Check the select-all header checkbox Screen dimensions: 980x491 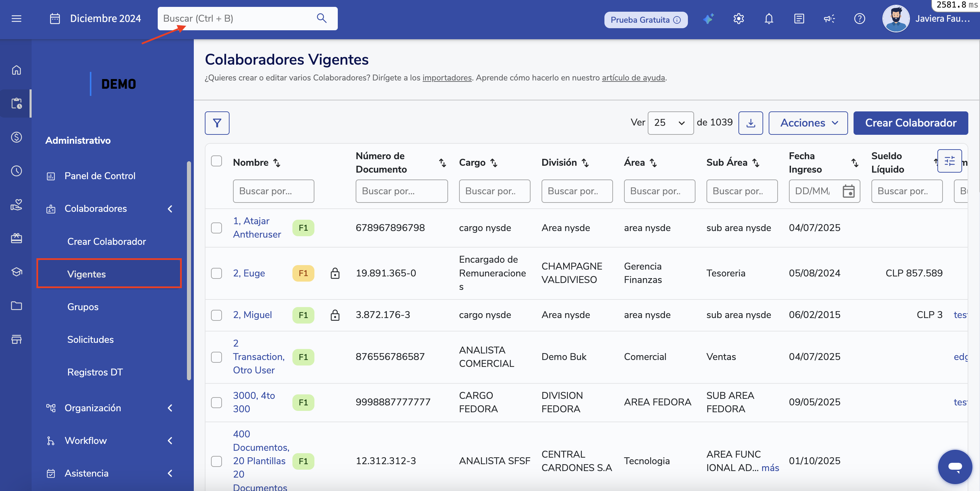pyautogui.click(x=216, y=161)
